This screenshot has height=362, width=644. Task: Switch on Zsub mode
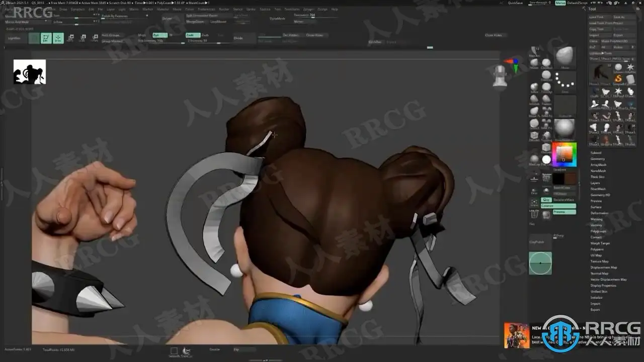[x=205, y=35]
